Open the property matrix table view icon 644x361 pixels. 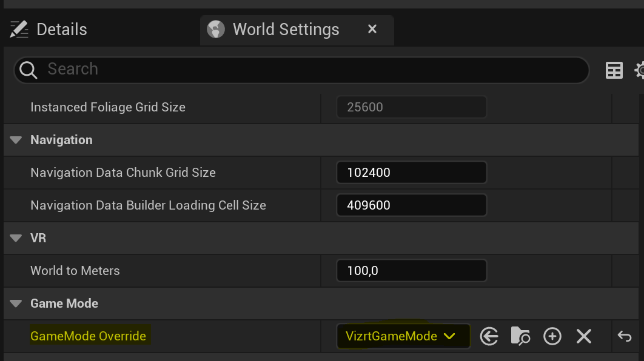coord(614,71)
